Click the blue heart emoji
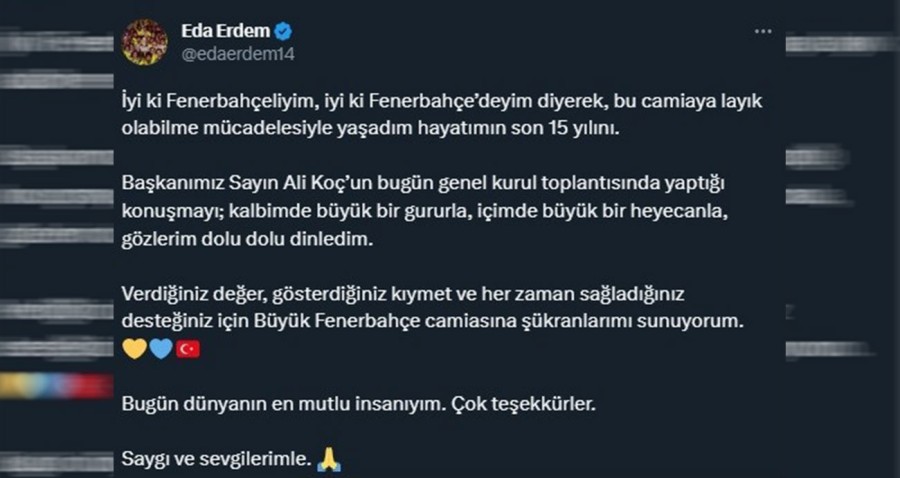 point(161,349)
